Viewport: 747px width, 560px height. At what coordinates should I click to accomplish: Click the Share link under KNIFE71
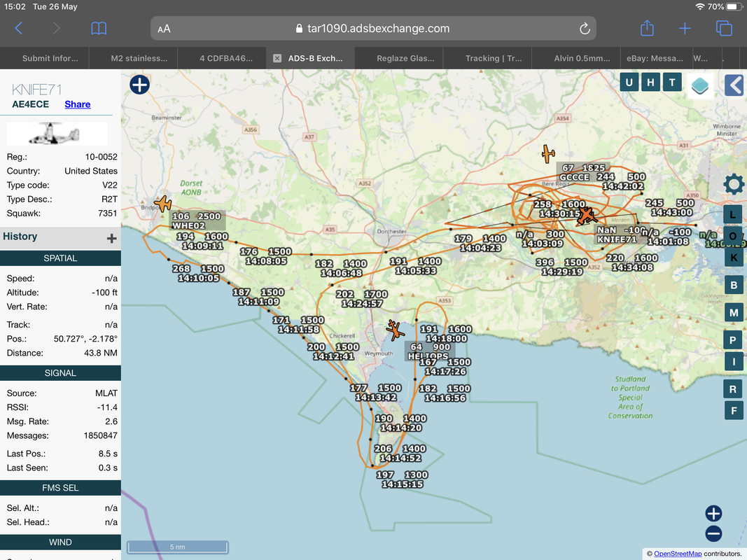78,104
